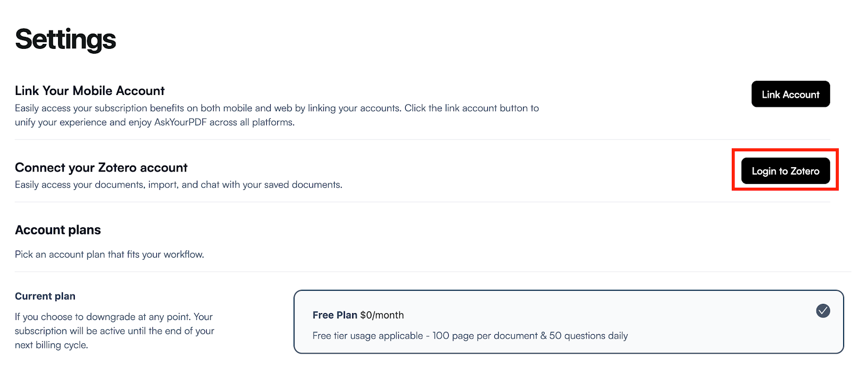Toggle the Free Plan selected checkmark icon

[823, 311]
